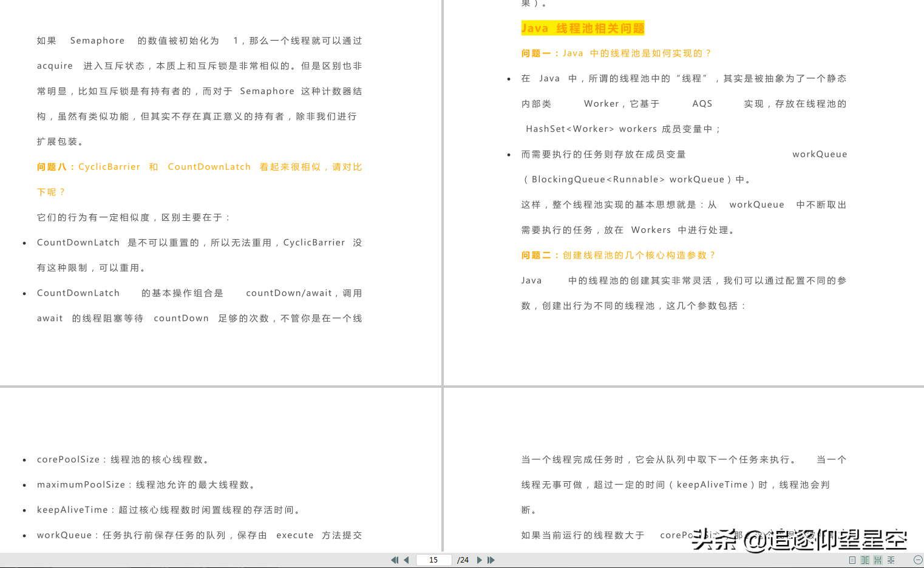Click the maximumPoolSize bullet line
The image size is (924, 568).
pyautogui.click(x=146, y=485)
